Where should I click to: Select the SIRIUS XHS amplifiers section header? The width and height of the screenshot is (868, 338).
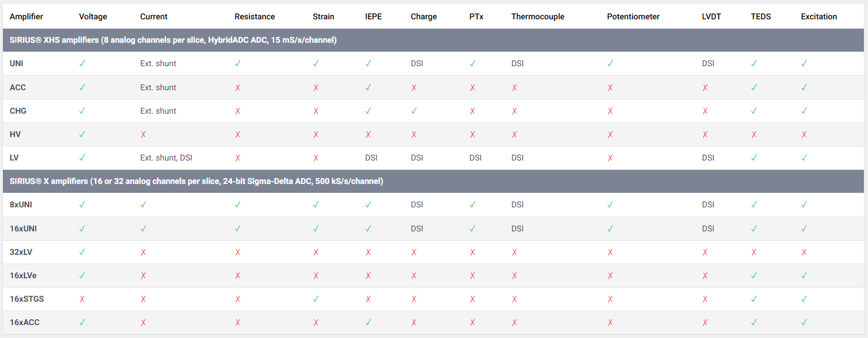click(x=173, y=40)
